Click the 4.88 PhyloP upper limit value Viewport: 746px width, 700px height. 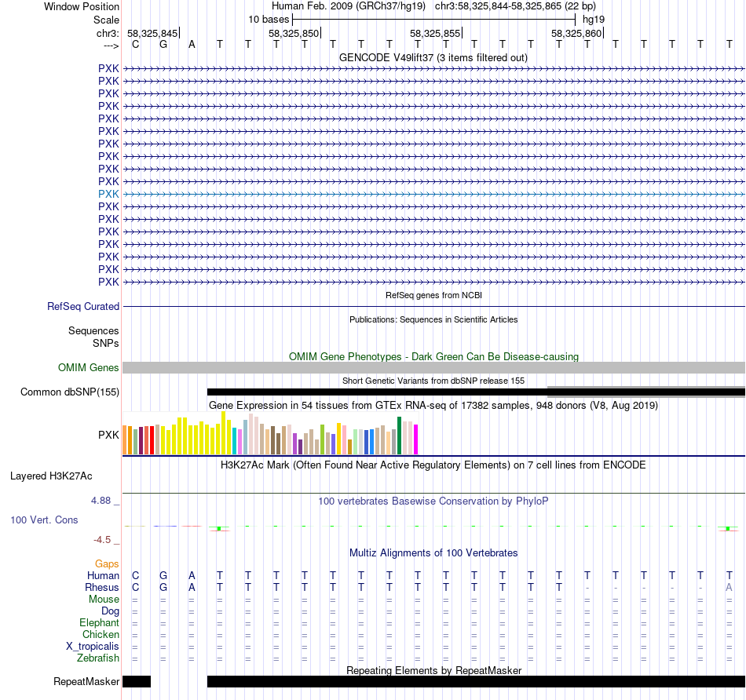pos(101,501)
